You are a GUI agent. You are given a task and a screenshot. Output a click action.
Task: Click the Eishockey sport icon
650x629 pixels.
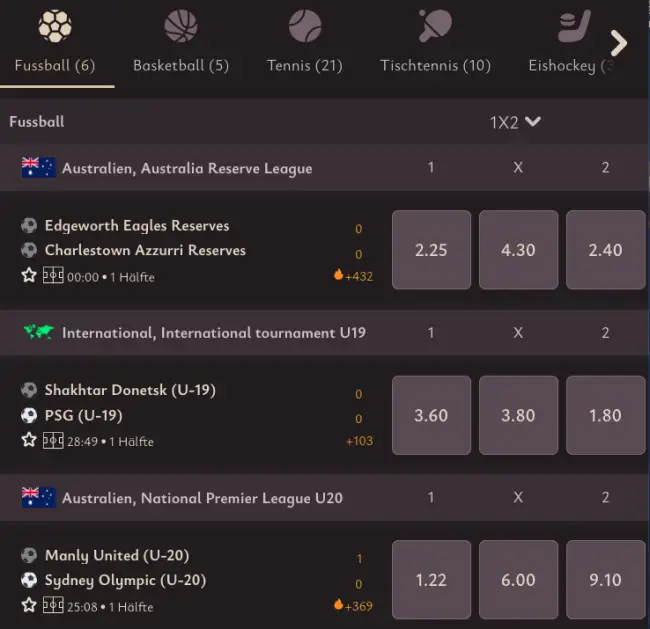coord(574,25)
